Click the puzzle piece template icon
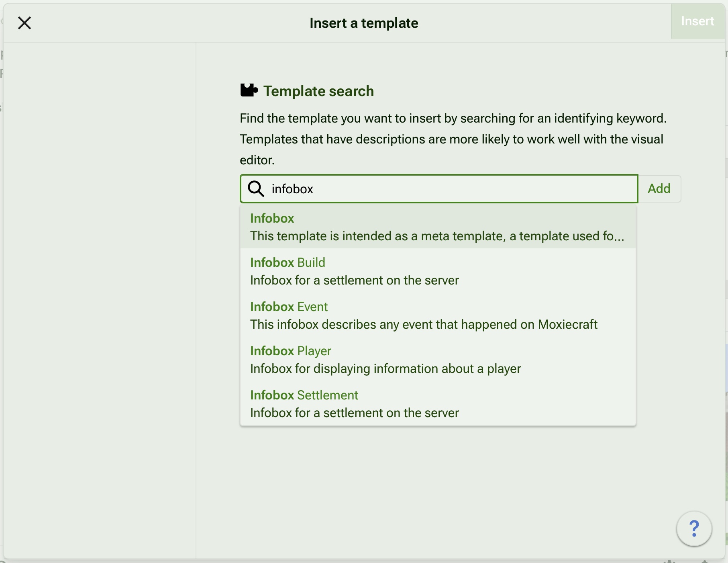Viewport: 728px width, 563px height. coord(249,90)
